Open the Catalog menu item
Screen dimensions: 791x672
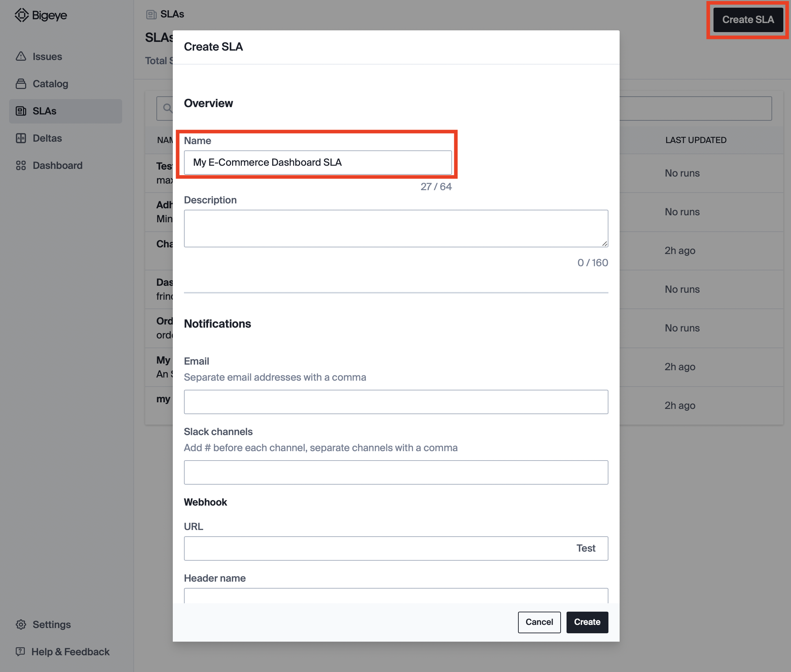tap(50, 84)
